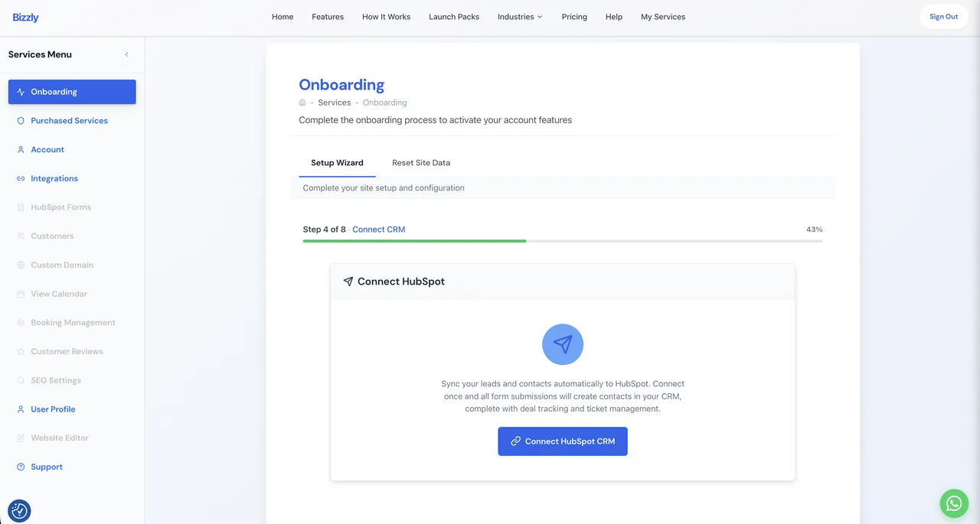Select the Setup Wizard tab
Screen dimensions: 980x524
click(337, 163)
